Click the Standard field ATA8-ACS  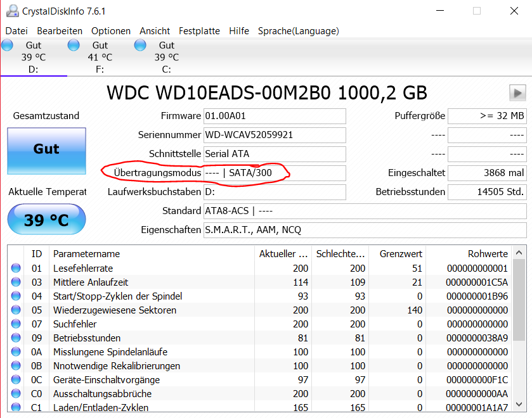365,211
